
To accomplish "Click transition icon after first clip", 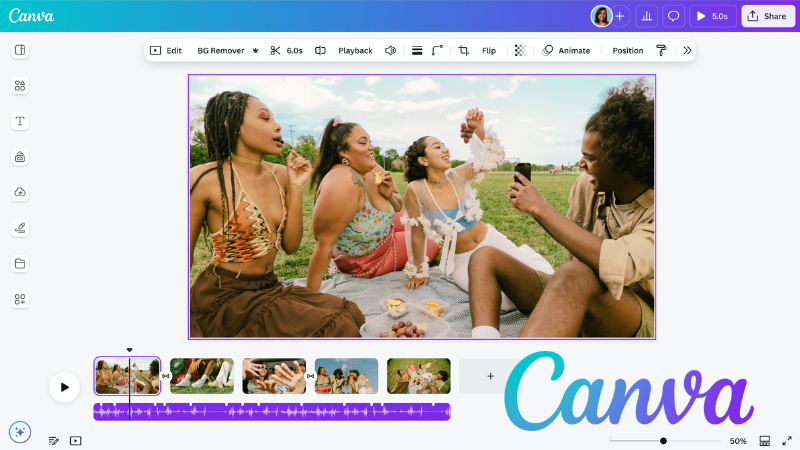I will coord(166,376).
